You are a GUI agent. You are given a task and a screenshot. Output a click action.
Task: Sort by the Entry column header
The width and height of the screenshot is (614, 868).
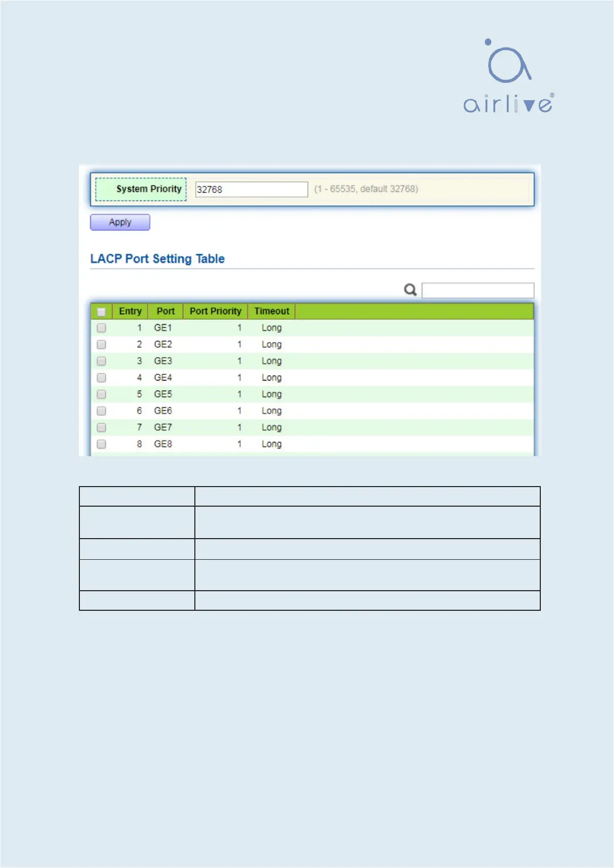(130, 311)
